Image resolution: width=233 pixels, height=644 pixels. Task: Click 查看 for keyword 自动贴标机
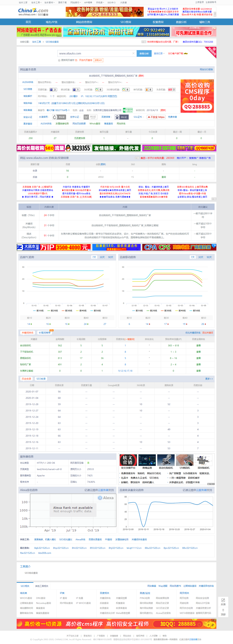click(x=198, y=346)
